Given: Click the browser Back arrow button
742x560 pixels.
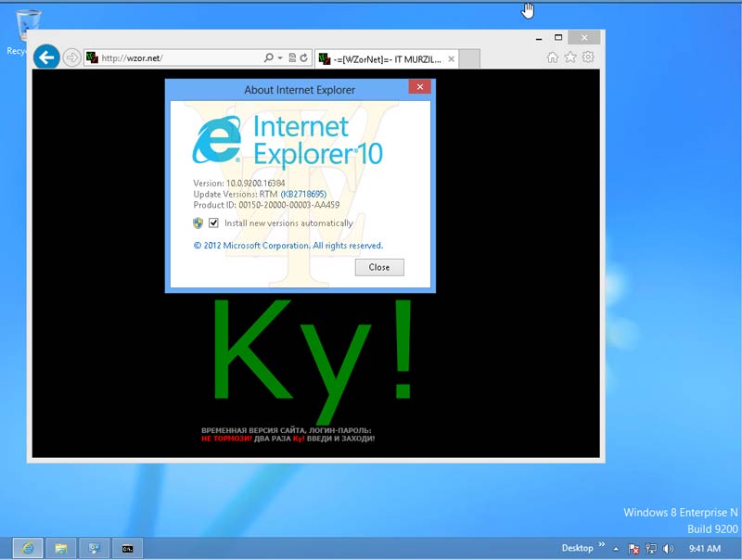Looking at the screenshot, I should (x=45, y=57).
